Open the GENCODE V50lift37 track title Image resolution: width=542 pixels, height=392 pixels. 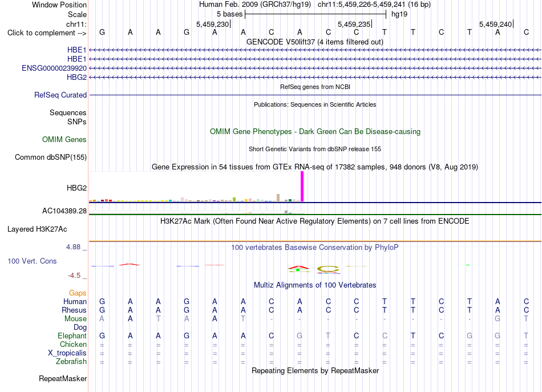(x=315, y=42)
